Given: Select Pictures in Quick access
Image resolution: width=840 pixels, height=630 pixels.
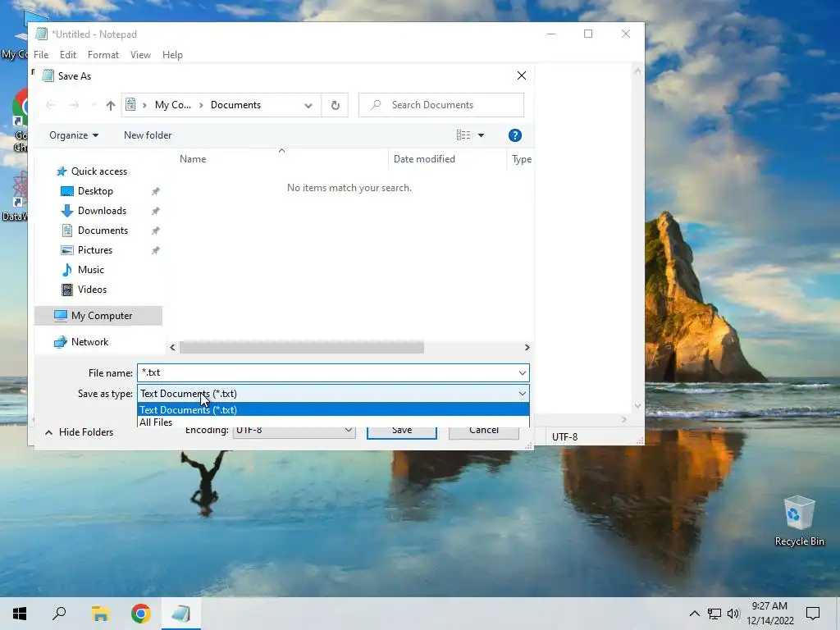Looking at the screenshot, I should click(95, 250).
